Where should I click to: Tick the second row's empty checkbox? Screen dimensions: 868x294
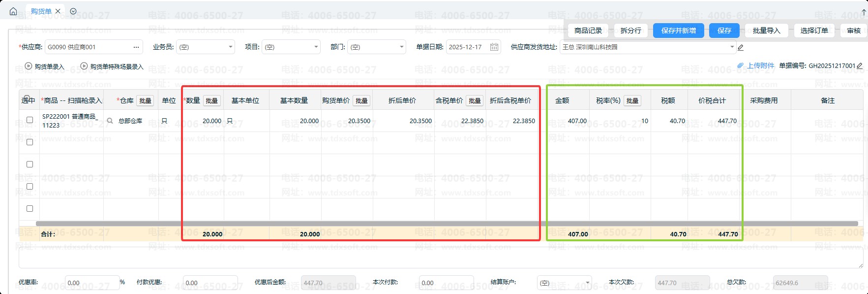coord(30,142)
